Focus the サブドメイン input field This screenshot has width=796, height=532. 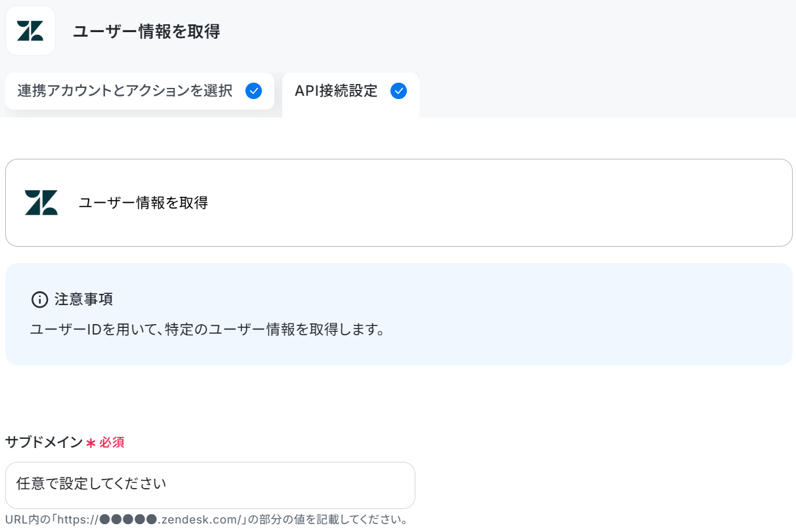[x=210, y=485]
